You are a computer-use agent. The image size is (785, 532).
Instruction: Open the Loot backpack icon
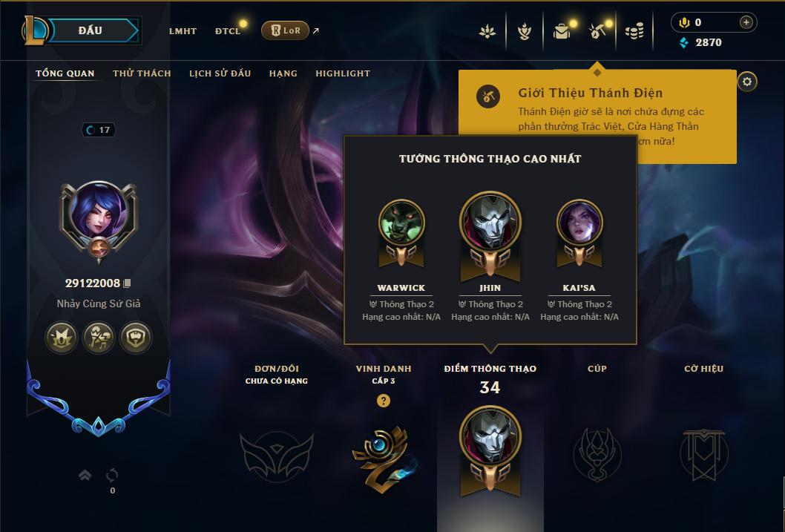[x=562, y=31]
